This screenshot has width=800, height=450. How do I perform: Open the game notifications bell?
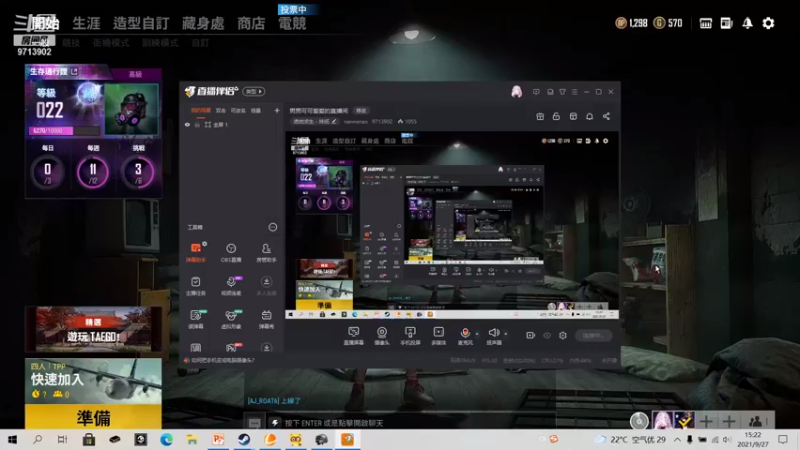click(x=747, y=23)
